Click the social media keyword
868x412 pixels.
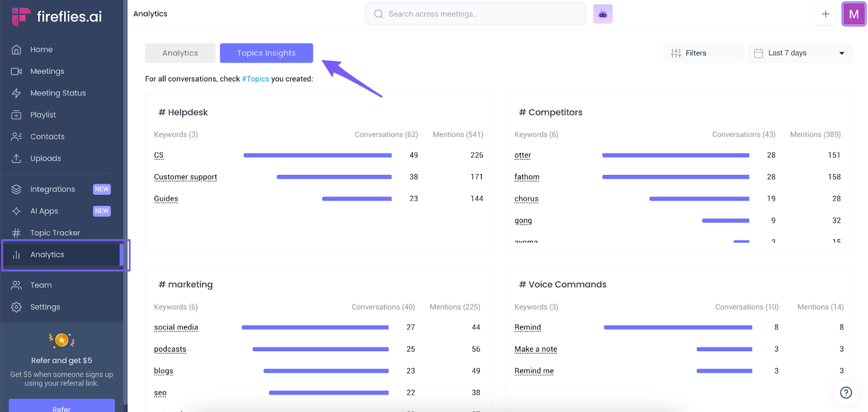[x=176, y=327]
